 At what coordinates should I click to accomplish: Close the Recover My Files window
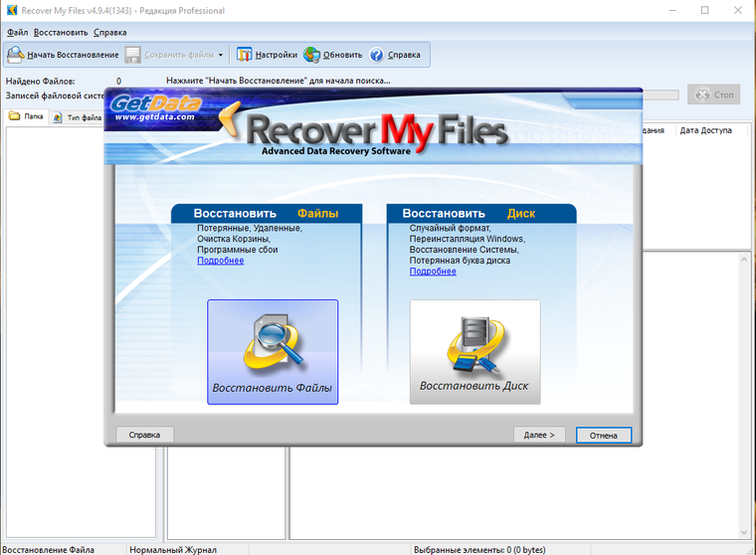[x=738, y=10]
